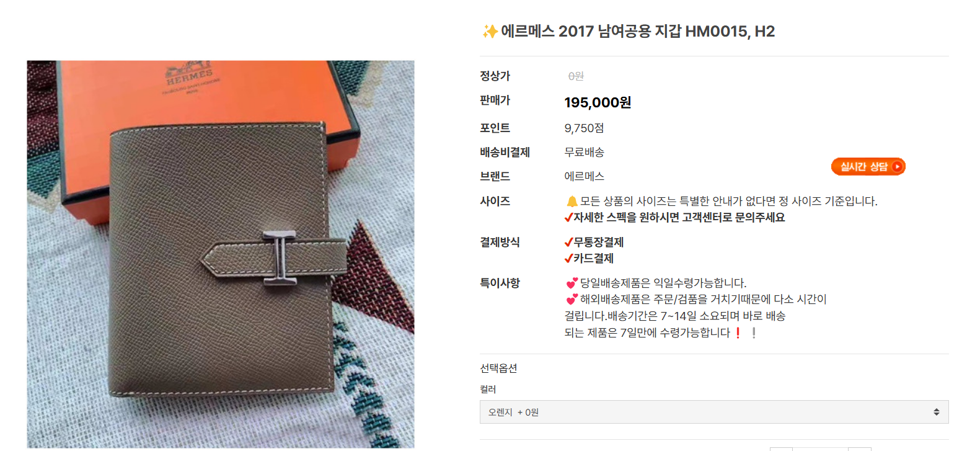Click the red checkmark before 자세한 스펙을
This screenshot has width=980, height=451.
pyautogui.click(x=568, y=217)
